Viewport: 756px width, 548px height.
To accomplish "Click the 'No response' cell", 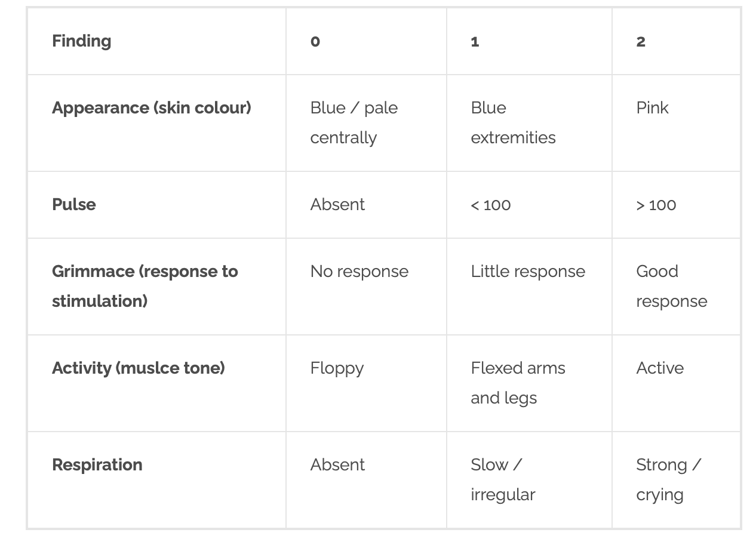I will pyautogui.click(x=359, y=272).
